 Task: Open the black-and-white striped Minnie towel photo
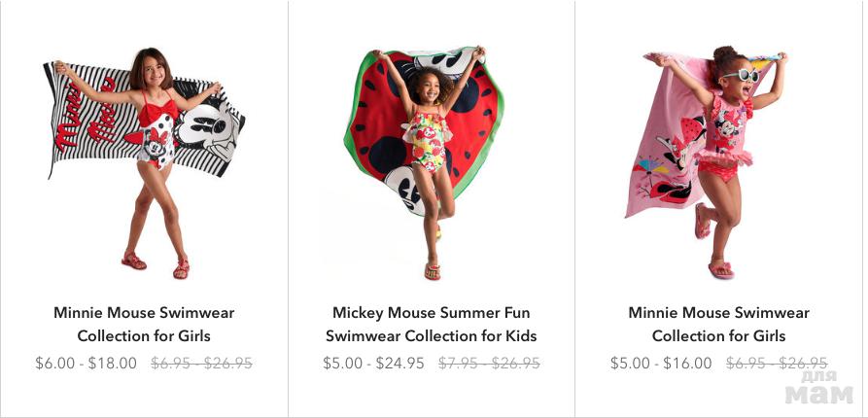[x=144, y=160]
